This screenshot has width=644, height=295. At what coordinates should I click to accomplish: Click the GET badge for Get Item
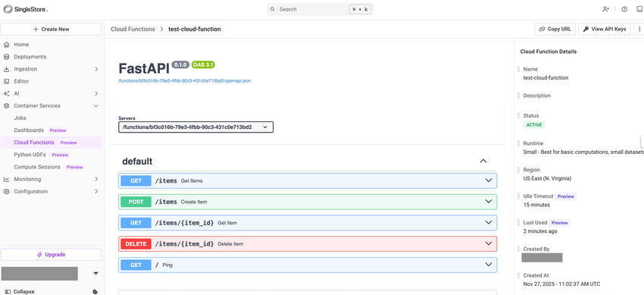coord(136,223)
